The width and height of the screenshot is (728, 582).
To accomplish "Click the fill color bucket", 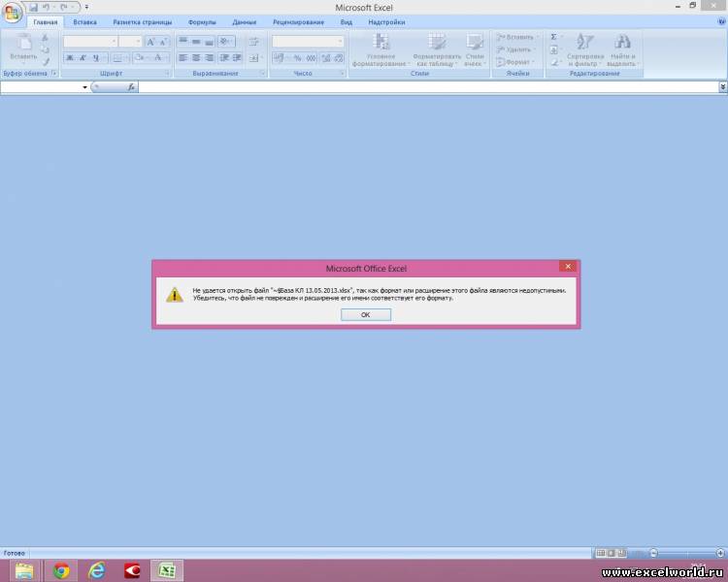I will point(139,57).
